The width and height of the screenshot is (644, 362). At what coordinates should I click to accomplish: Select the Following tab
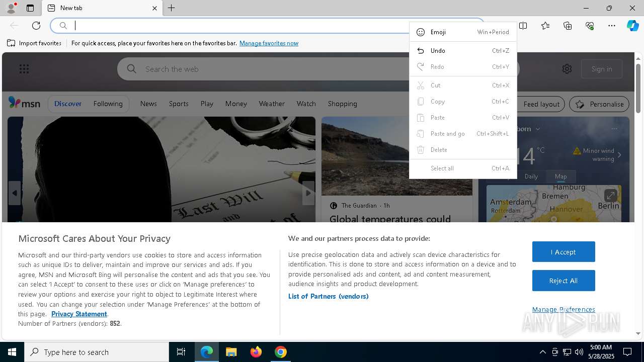tap(108, 104)
